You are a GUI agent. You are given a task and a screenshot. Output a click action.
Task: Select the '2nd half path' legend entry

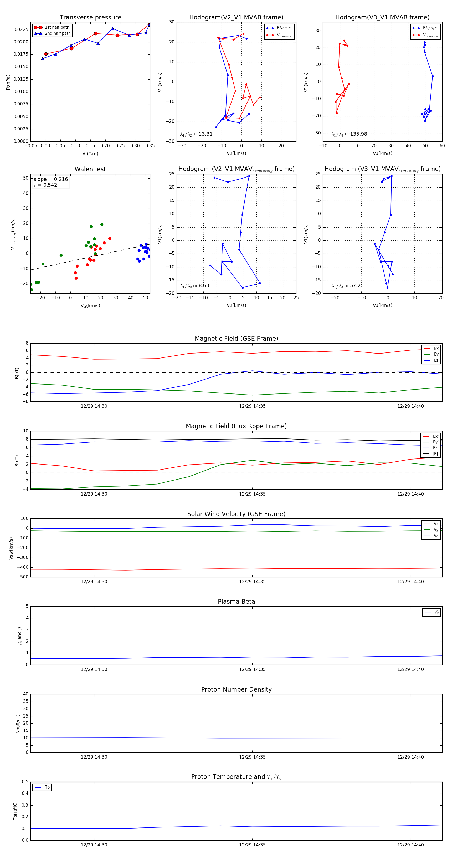(53, 33)
